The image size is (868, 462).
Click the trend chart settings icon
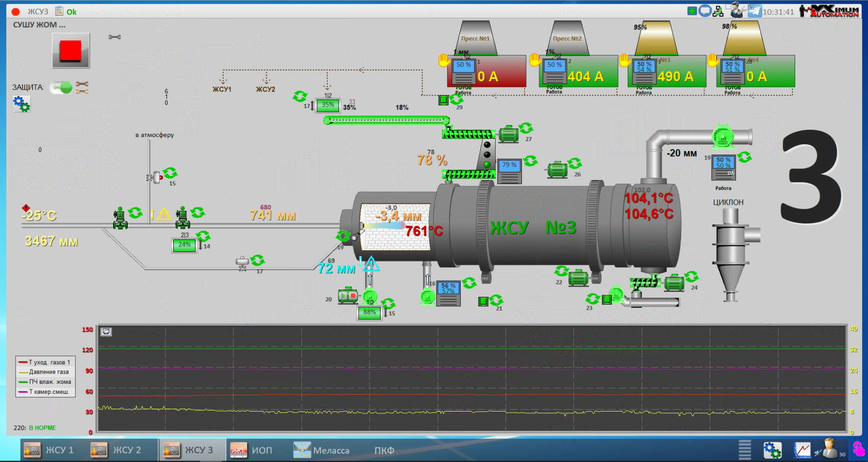click(106, 332)
